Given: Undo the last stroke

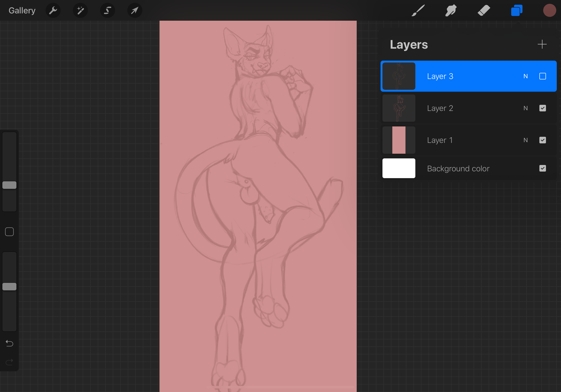Looking at the screenshot, I should 9,343.
